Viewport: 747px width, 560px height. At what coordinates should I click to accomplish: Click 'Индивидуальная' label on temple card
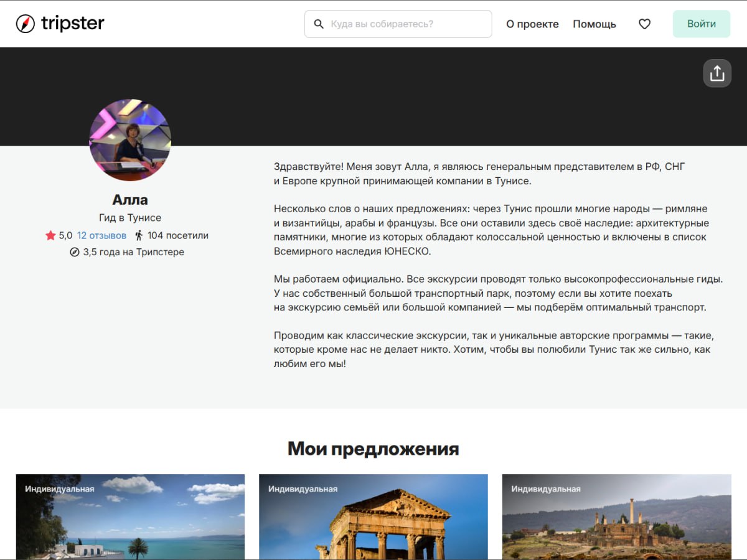coord(303,489)
